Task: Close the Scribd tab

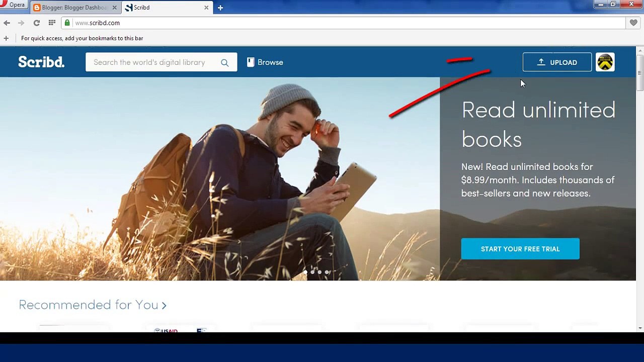Action: click(x=206, y=8)
